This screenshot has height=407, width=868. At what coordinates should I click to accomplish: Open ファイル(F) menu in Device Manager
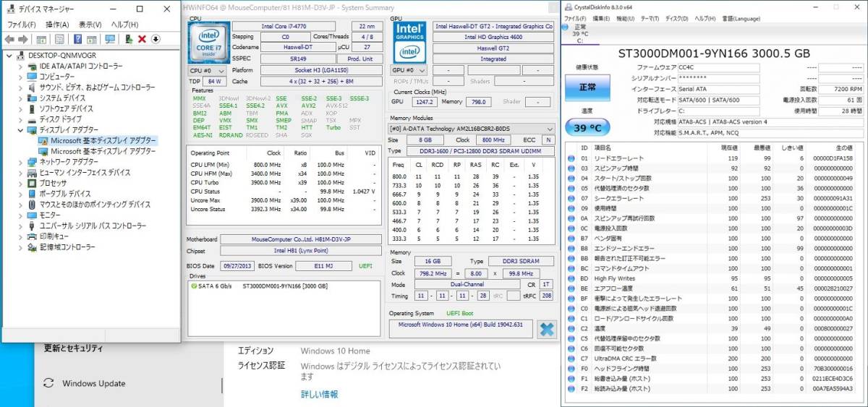coord(21,25)
